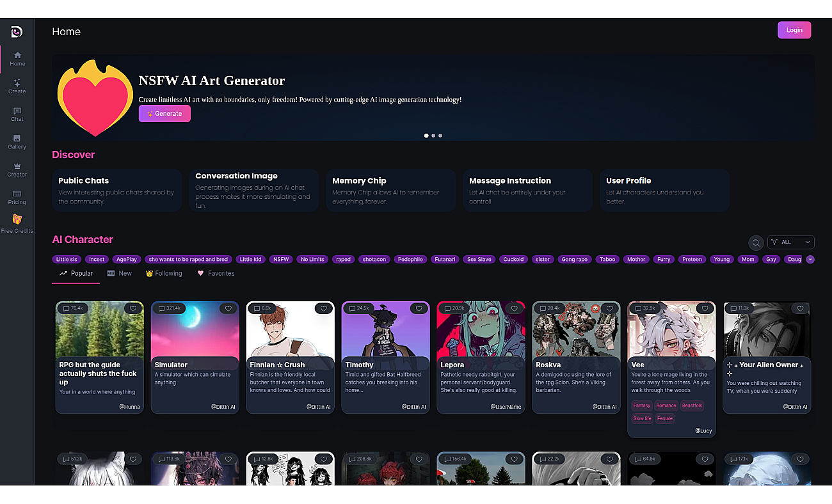Image resolution: width=832 pixels, height=504 pixels.
Task: Favorite the Finnian ☆ Crush card heart
Action: point(324,308)
